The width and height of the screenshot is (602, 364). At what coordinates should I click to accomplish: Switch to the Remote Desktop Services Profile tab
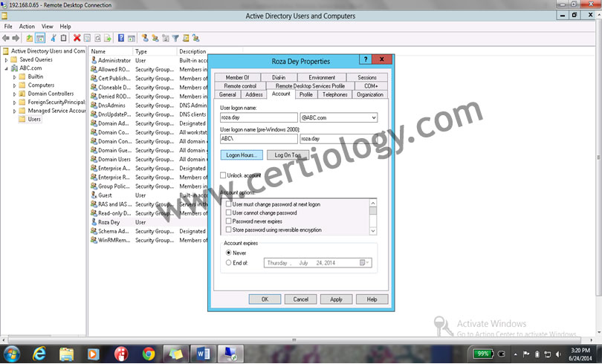click(310, 86)
